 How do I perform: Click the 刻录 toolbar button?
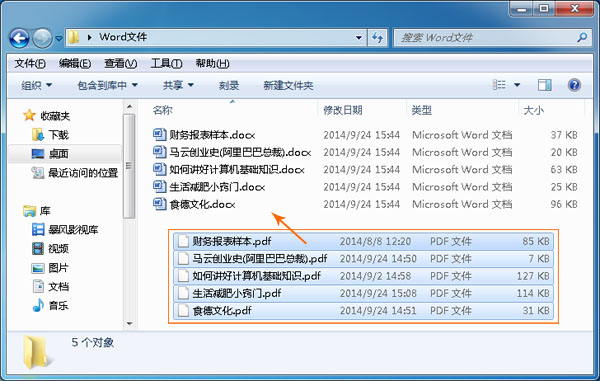point(229,85)
